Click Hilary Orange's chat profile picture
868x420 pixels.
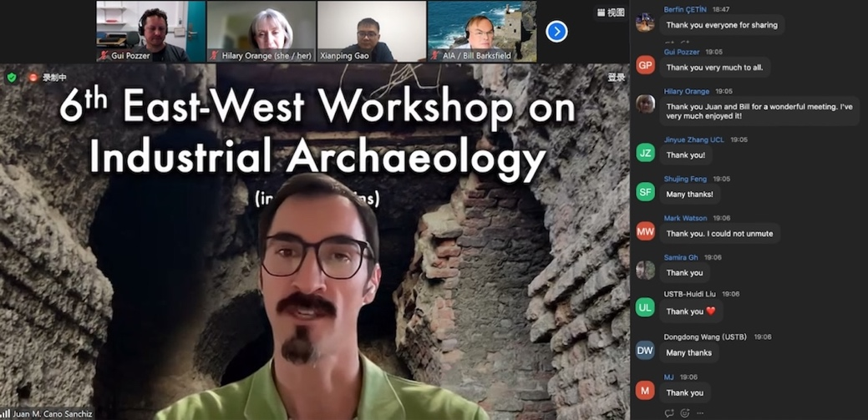(645, 104)
